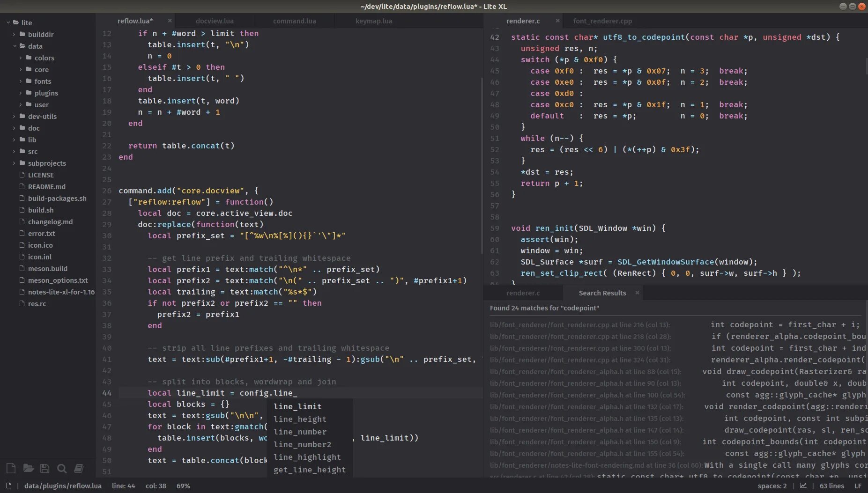Click the file icon beside changelog.md
This screenshot has height=493, width=868.
pos(22,221)
